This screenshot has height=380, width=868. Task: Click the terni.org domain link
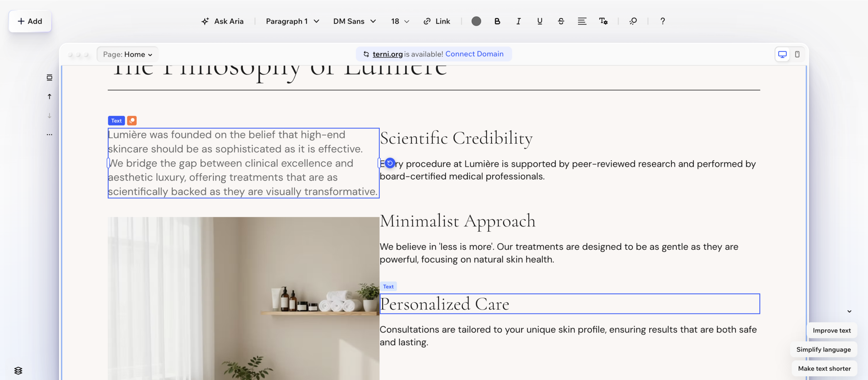(x=387, y=54)
